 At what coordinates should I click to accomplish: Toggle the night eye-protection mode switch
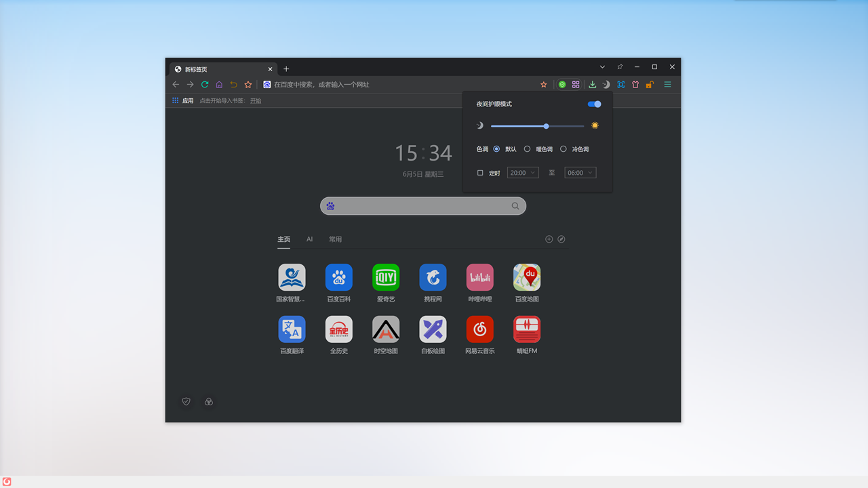pyautogui.click(x=594, y=104)
